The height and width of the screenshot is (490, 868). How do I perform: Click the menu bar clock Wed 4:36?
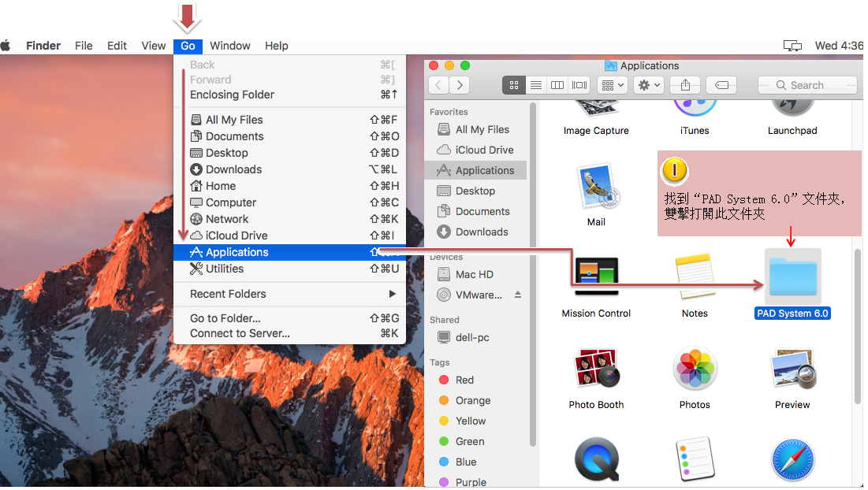pyautogui.click(x=838, y=46)
